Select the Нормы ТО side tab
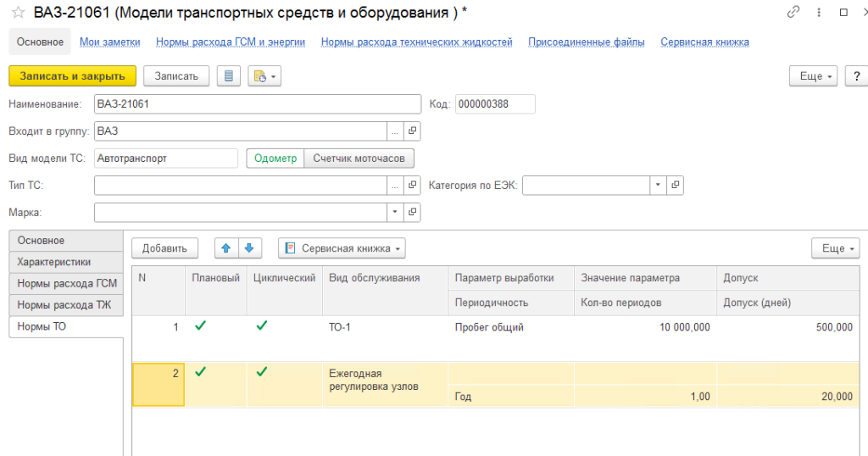 point(66,327)
